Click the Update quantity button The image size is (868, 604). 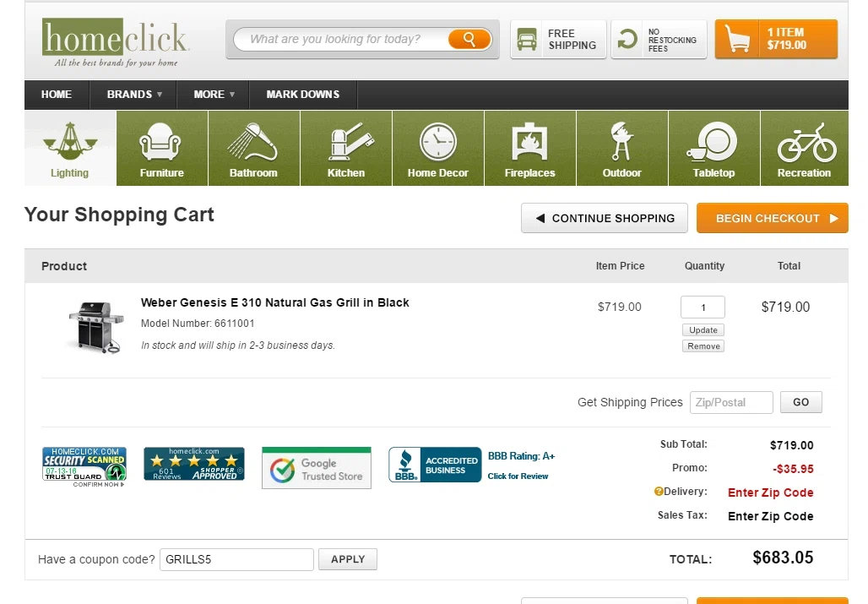[x=703, y=330]
